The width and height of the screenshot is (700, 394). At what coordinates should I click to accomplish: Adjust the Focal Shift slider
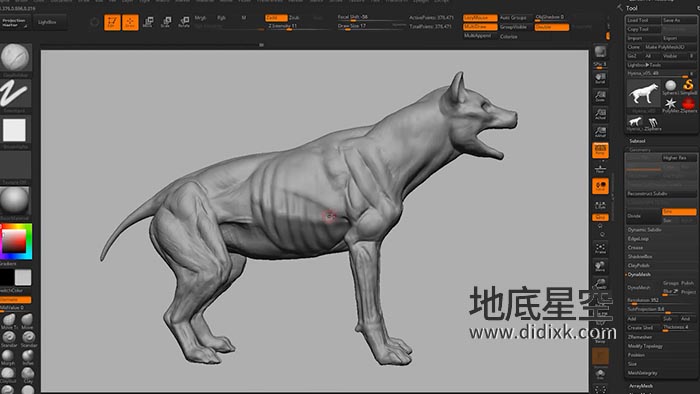click(x=371, y=17)
